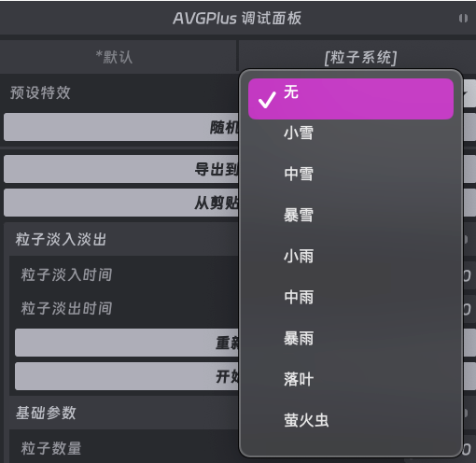Select the 无 option with checkmark
The width and height of the screenshot is (476, 463).
tap(351, 99)
